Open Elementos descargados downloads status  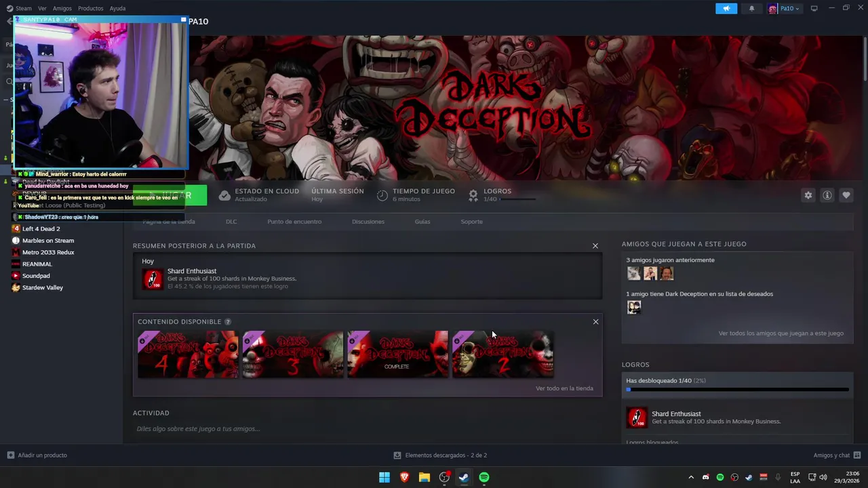click(440, 455)
